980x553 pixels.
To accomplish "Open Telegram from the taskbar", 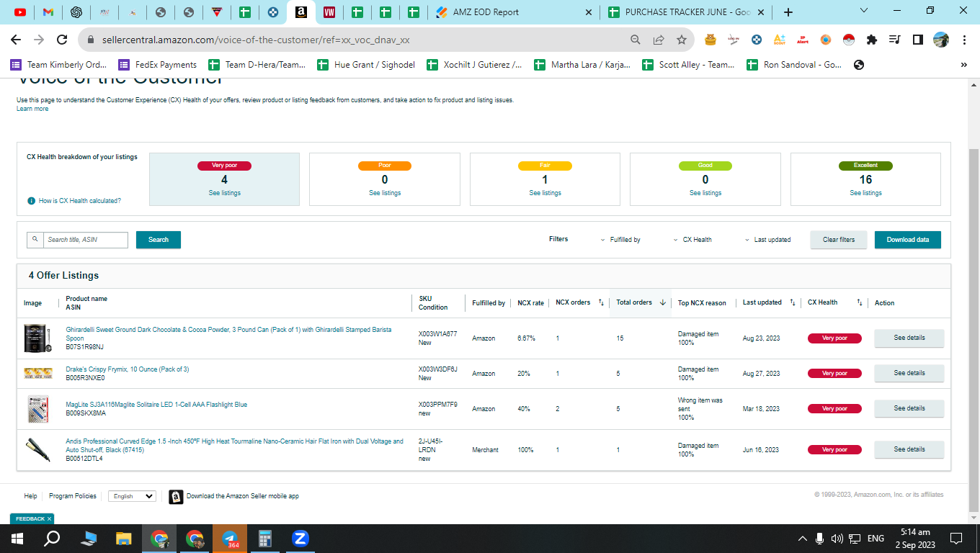I will (x=230, y=538).
